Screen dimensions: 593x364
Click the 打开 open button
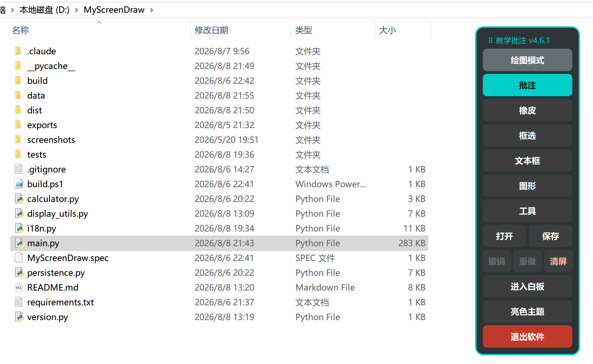click(x=504, y=236)
